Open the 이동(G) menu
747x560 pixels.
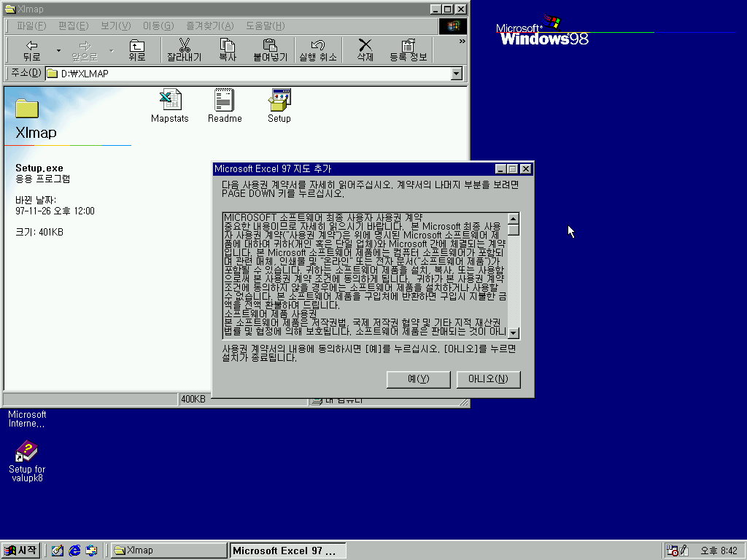158,26
